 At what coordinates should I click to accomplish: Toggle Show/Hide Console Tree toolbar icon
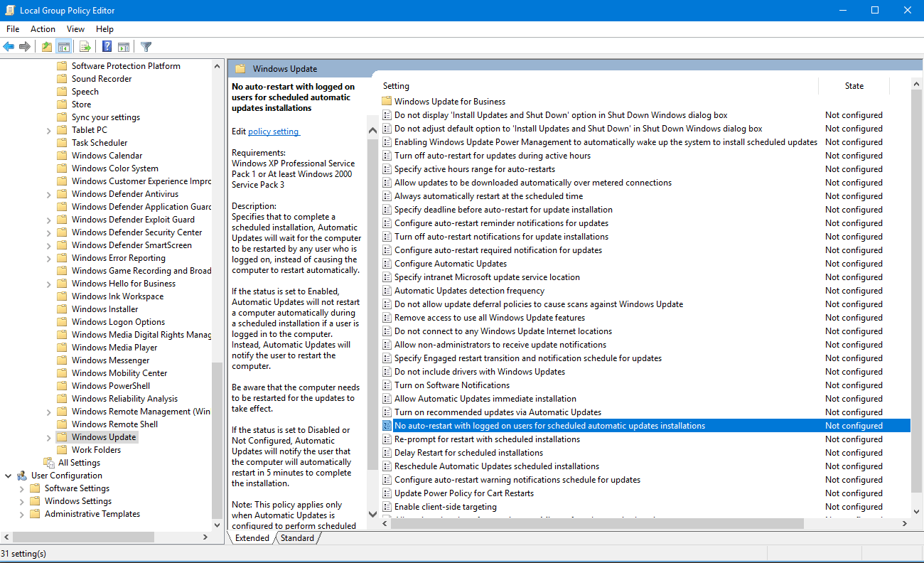coord(63,47)
